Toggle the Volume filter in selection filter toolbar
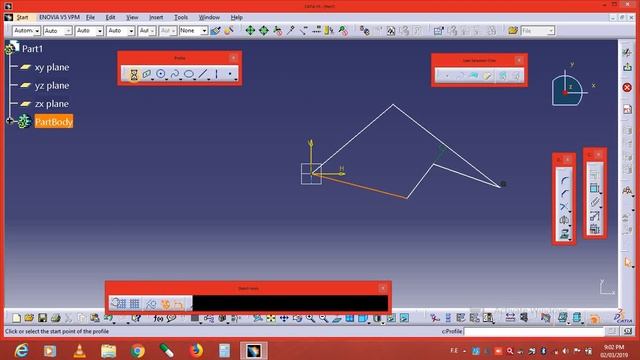The height and width of the screenshot is (360, 640). click(x=487, y=76)
